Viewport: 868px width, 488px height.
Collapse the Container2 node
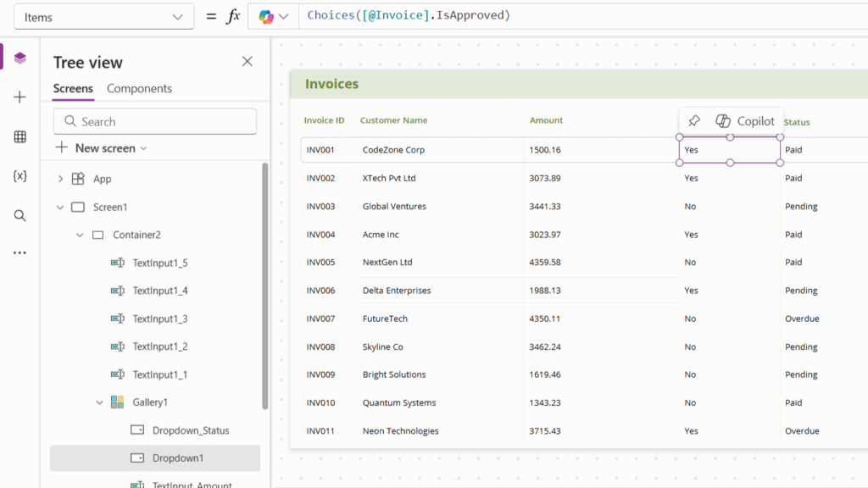[x=80, y=236]
